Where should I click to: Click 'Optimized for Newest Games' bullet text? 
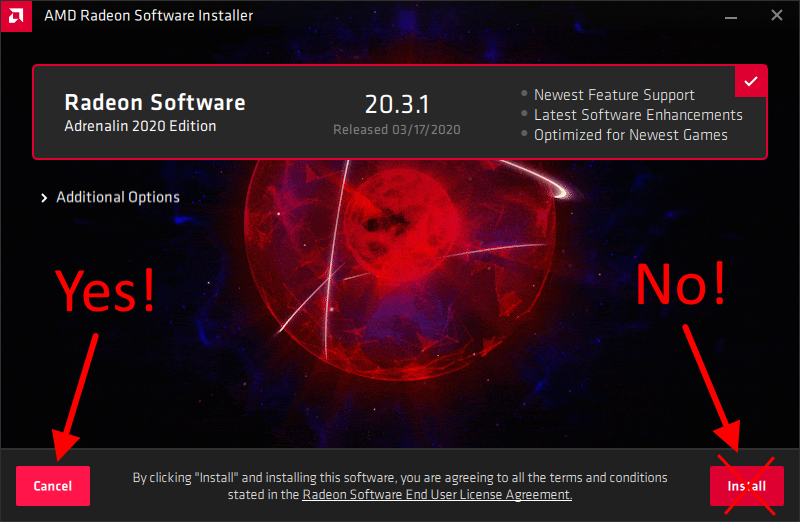tap(631, 135)
